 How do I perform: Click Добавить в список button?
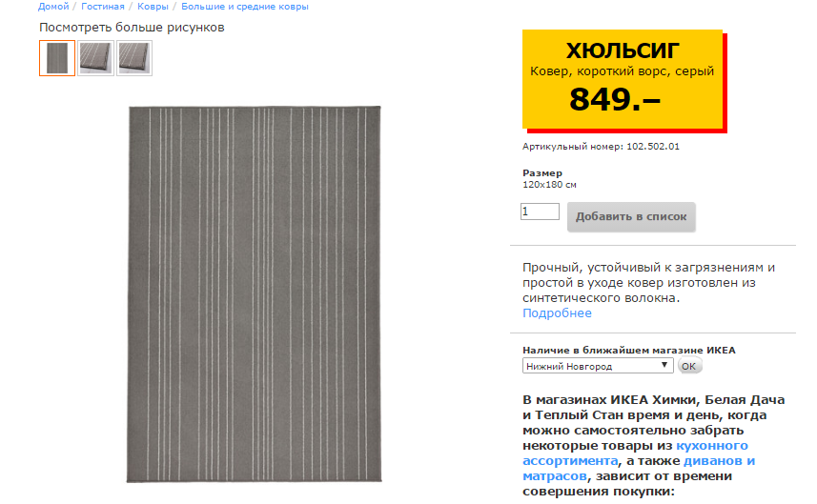631,216
